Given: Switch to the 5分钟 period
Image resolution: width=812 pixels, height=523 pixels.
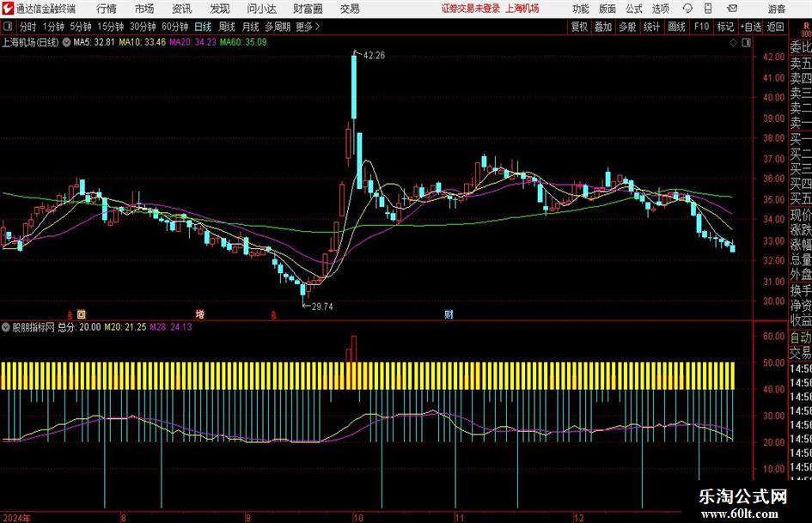Looking at the screenshot, I should point(81,27).
